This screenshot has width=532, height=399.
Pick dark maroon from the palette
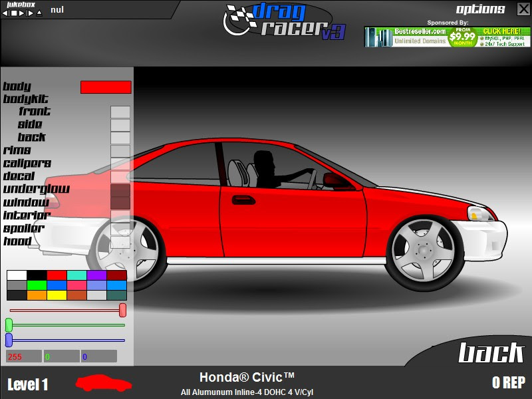click(x=117, y=275)
